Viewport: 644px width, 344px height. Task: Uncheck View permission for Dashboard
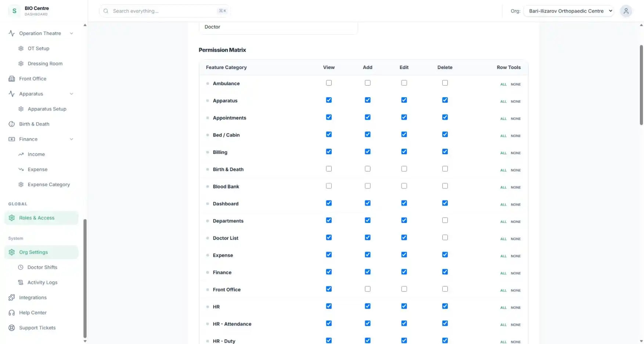(x=329, y=203)
